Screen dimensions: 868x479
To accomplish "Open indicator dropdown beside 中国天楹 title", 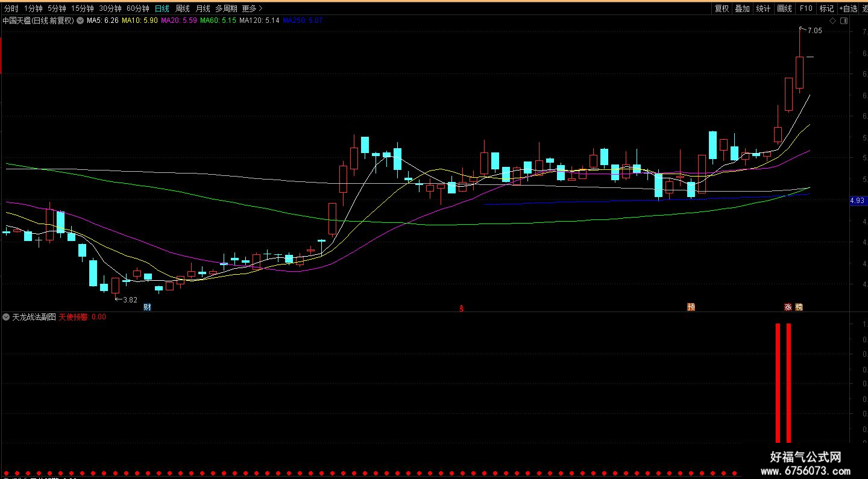I will 80,20.
